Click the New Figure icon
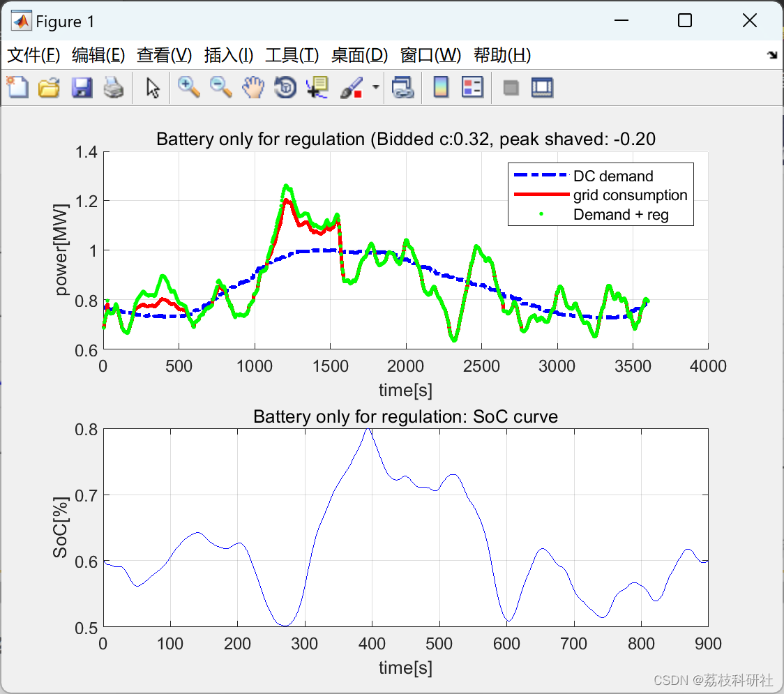The height and width of the screenshot is (694, 784). click(18, 87)
